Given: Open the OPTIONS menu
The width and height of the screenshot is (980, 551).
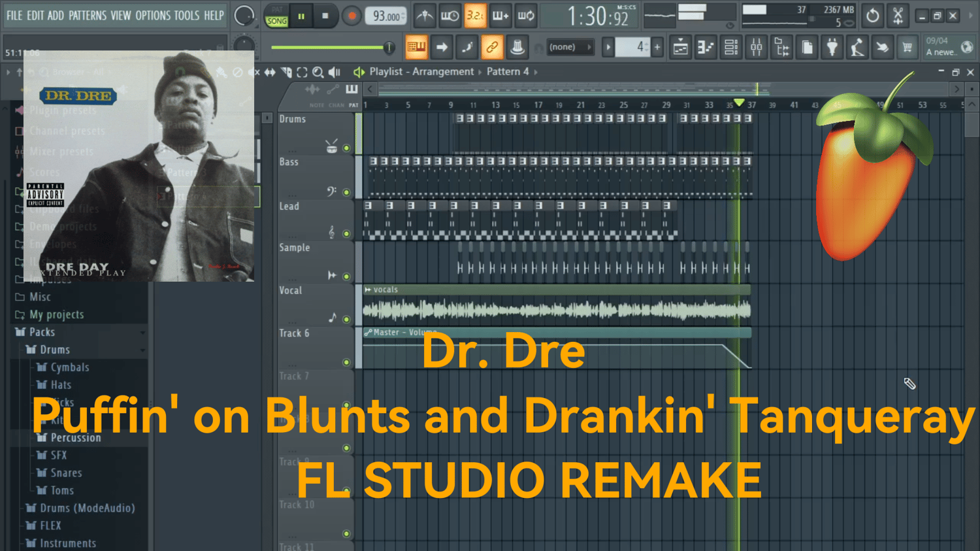Looking at the screenshot, I should (153, 16).
